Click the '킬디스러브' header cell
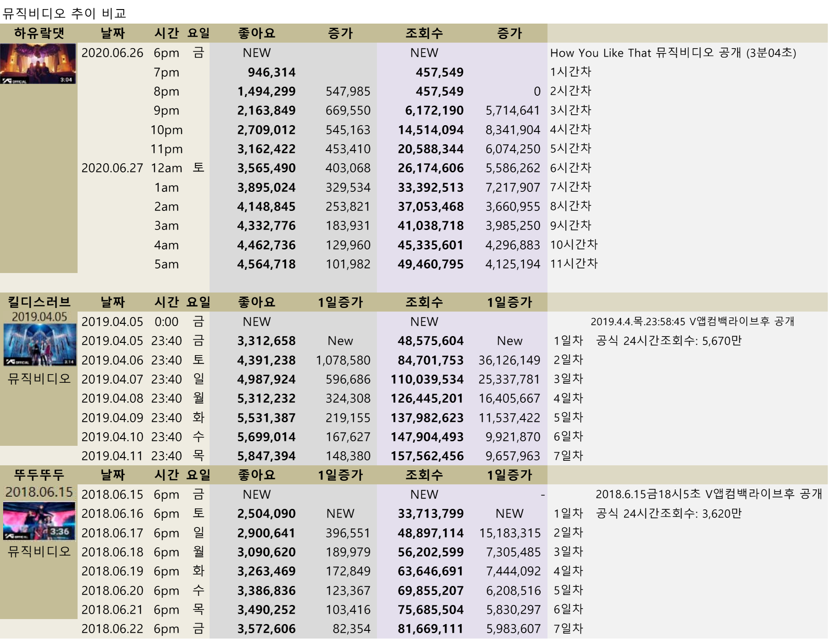The height and width of the screenshot is (644, 831). click(x=39, y=302)
